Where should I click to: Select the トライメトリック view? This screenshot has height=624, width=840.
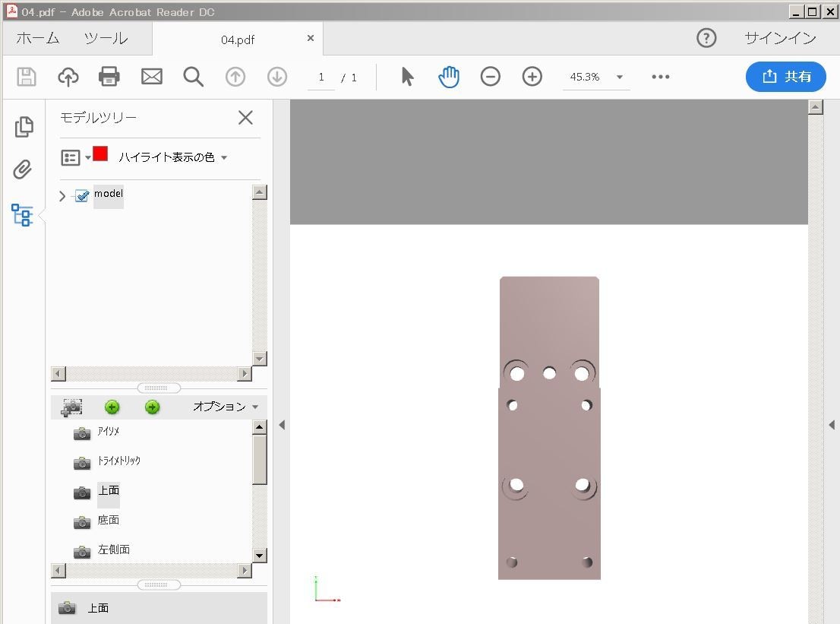(x=119, y=461)
